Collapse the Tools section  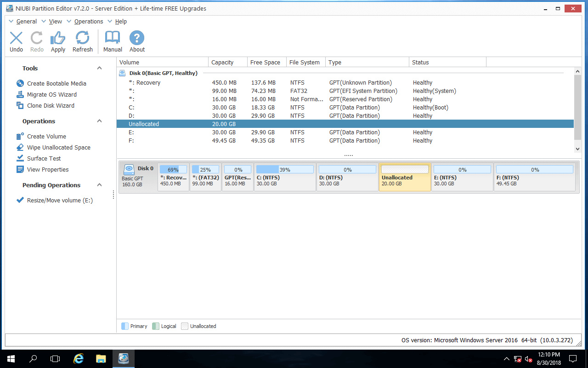pyautogui.click(x=99, y=68)
